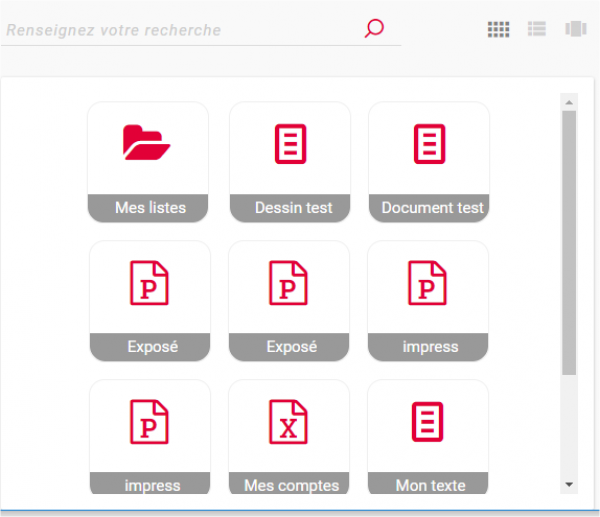Click the scrollbar down arrow
Viewport: 600px width, 517px height.
569,484
